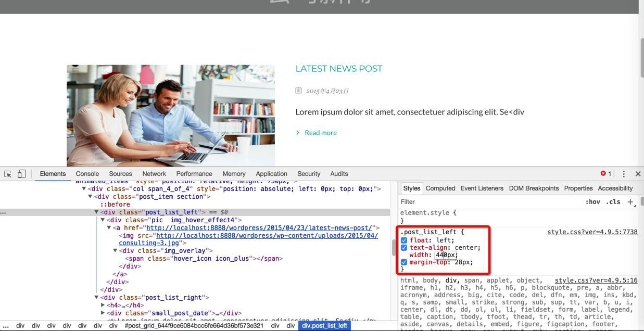Click the chevron icon before Read more
This screenshot has height=331, width=644.
point(298,133)
